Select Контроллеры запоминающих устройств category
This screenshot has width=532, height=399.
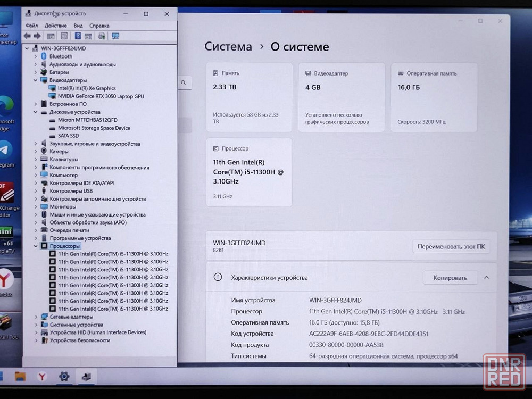coord(98,199)
